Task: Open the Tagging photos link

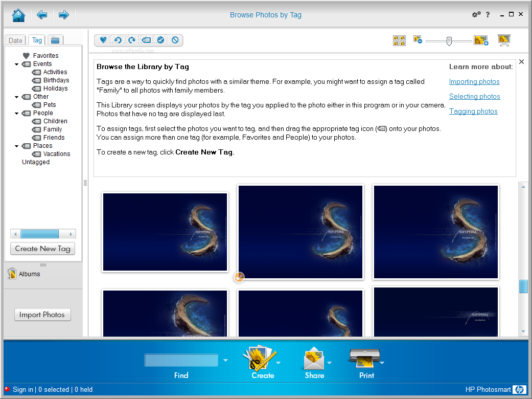Action: (x=473, y=112)
